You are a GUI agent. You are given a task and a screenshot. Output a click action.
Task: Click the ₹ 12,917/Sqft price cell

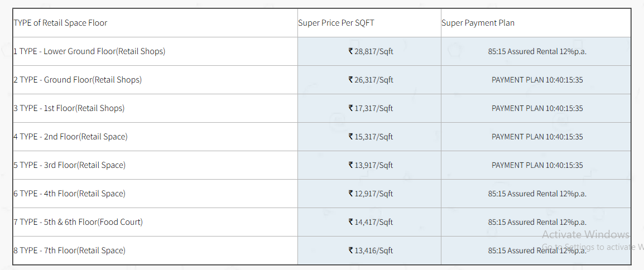click(x=369, y=193)
